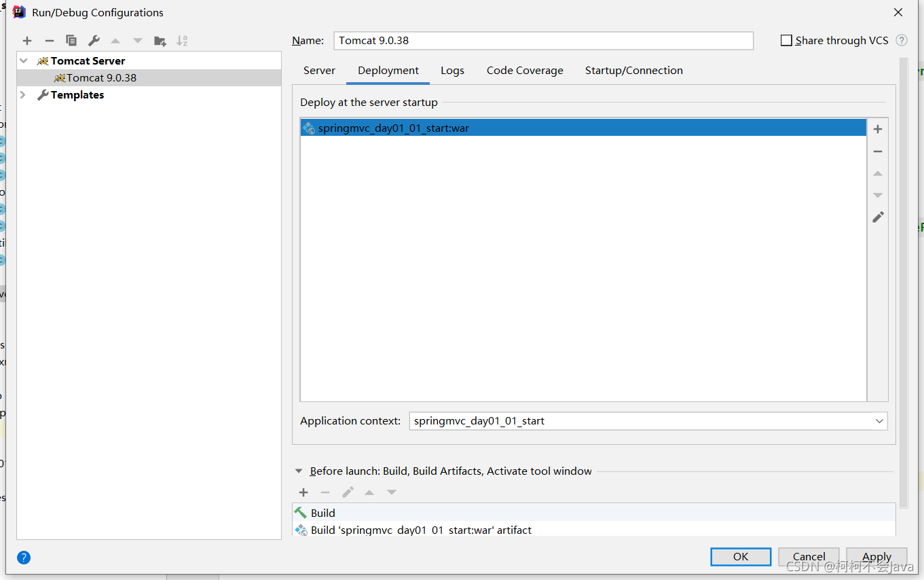Create new folder for configurations
This screenshot has height=580, width=924.
(x=160, y=41)
